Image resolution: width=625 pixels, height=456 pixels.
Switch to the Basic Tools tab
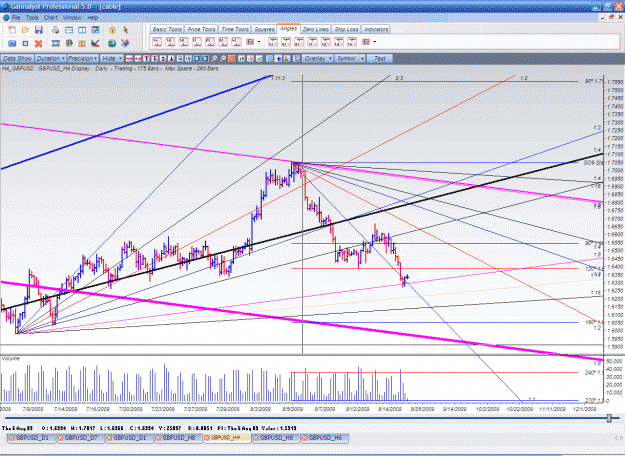(167, 29)
